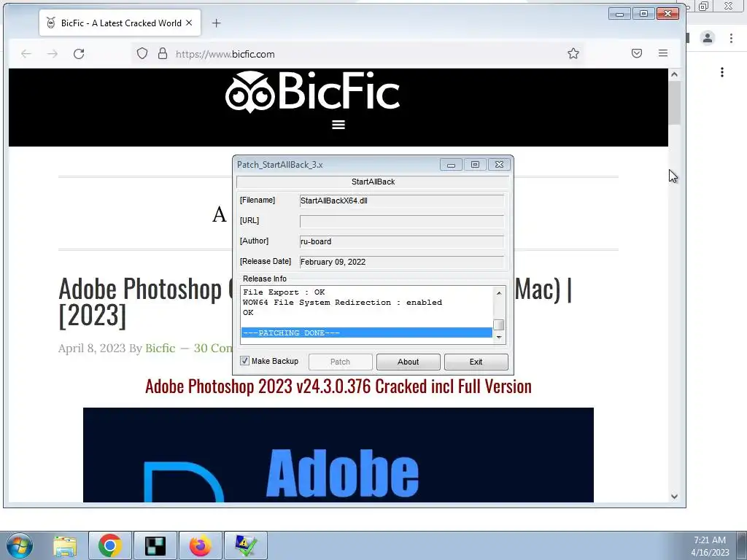747x560 pixels.
Task: Close the Patch_StartAllBack_3.x dialog
Action: pyautogui.click(x=499, y=165)
